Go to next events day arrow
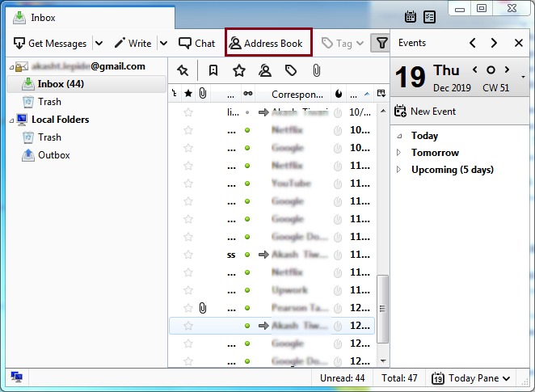 tap(493, 43)
